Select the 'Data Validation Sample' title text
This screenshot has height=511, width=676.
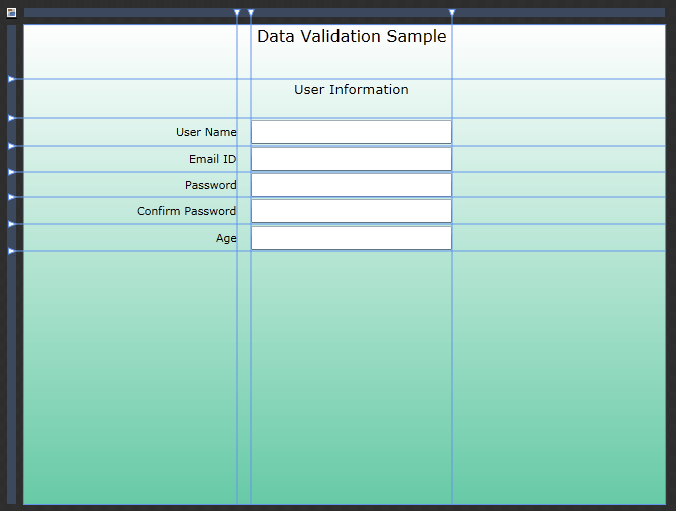click(x=351, y=37)
